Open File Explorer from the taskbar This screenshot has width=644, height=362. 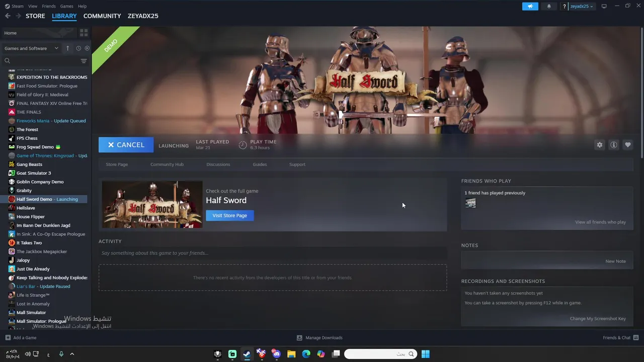(x=291, y=354)
